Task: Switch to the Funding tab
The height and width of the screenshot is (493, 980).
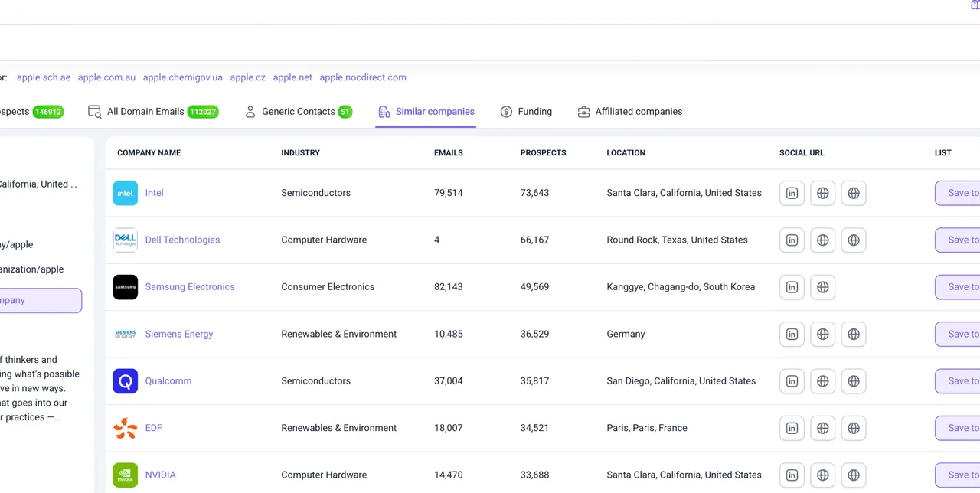Action: [526, 112]
